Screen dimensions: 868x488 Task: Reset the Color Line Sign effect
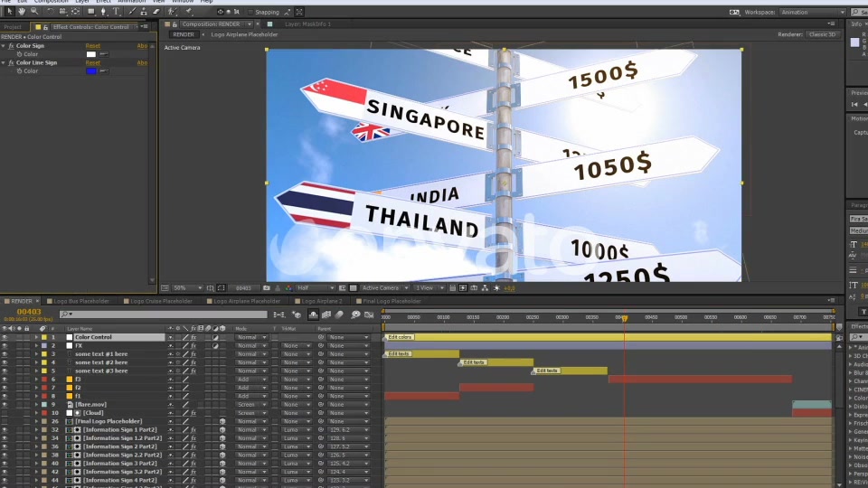point(92,62)
